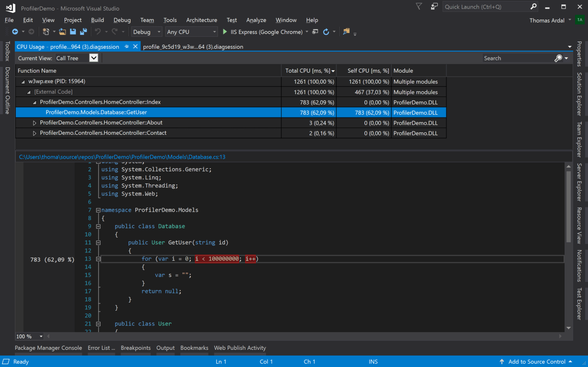Collapse the GetUser method outlining box
The image size is (588, 367).
point(98,242)
